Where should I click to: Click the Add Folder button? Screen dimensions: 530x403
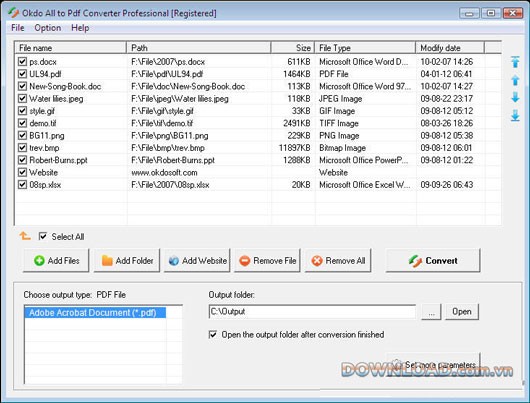(x=127, y=260)
